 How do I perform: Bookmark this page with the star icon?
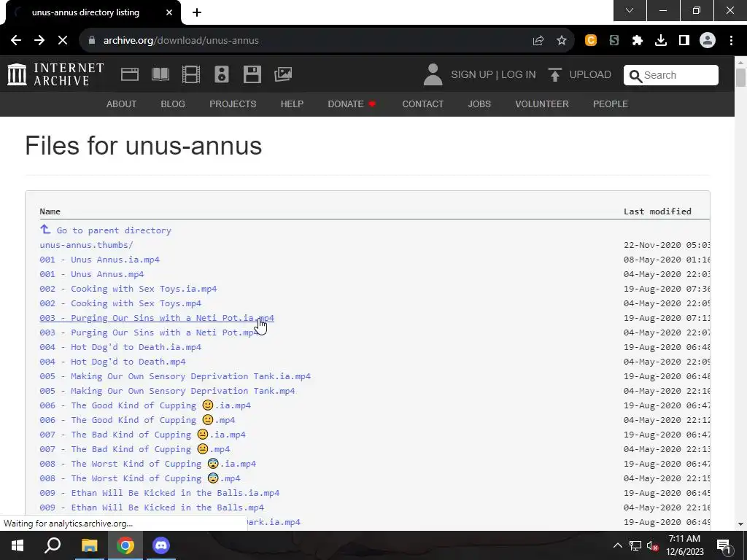point(562,41)
